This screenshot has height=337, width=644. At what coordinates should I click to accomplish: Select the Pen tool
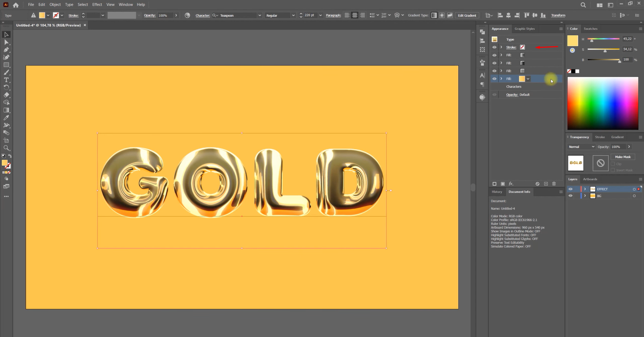point(7,50)
